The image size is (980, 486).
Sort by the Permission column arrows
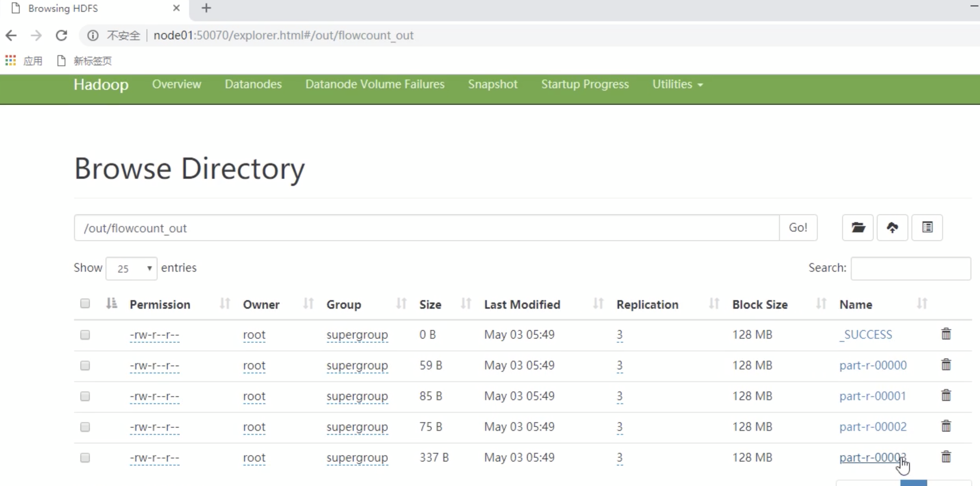(225, 304)
